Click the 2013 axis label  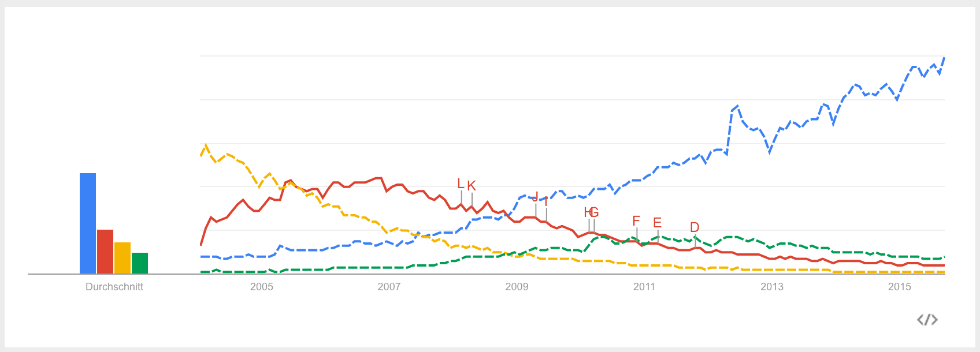pos(772,287)
